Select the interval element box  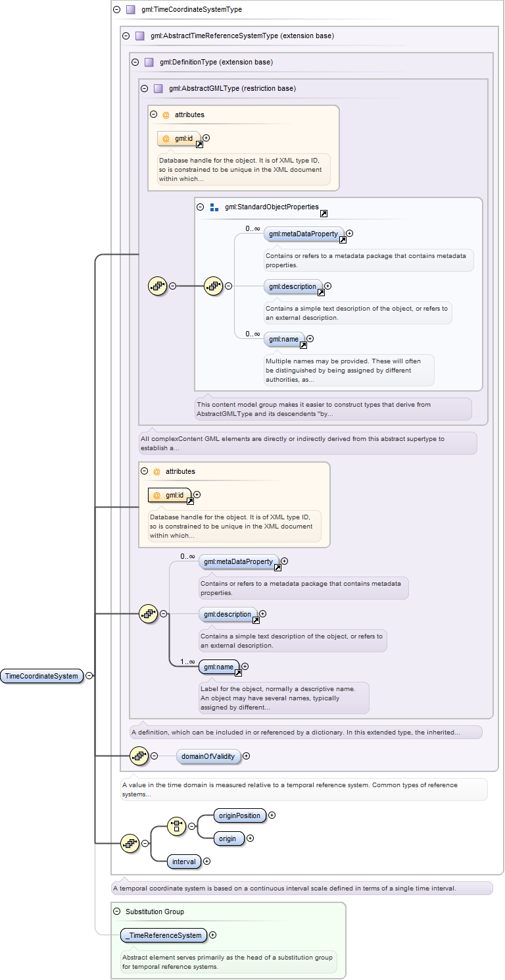pos(183,861)
